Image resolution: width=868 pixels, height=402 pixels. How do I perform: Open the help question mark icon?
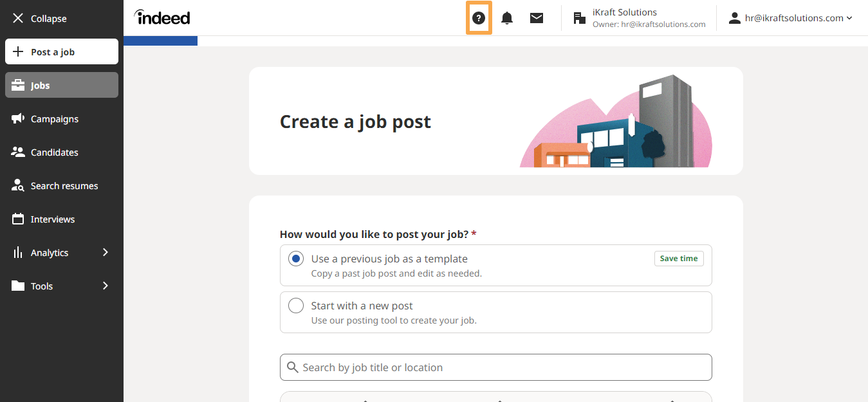pos(478,18)
